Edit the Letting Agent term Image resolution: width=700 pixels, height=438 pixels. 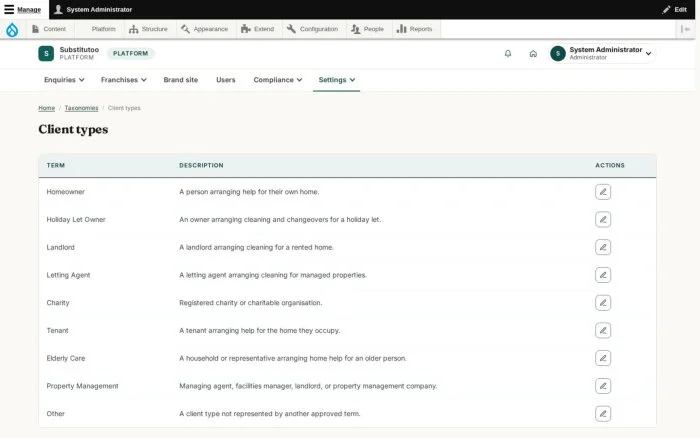(x=603, y=275)
